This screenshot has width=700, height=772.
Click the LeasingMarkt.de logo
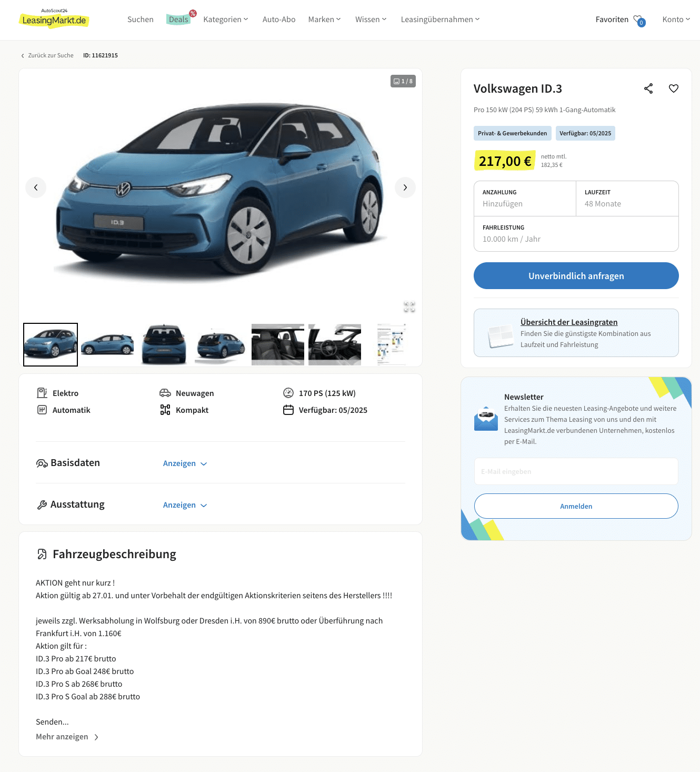54,19
